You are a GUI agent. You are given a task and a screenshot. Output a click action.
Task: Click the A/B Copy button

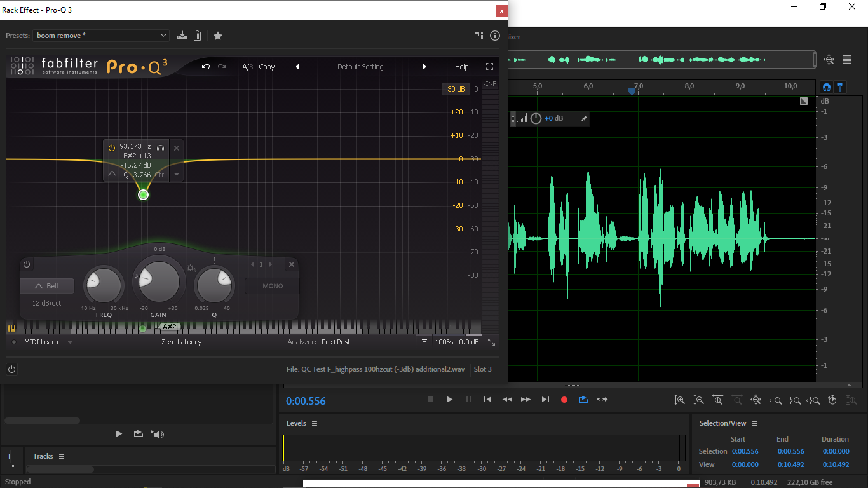(266, 67)
